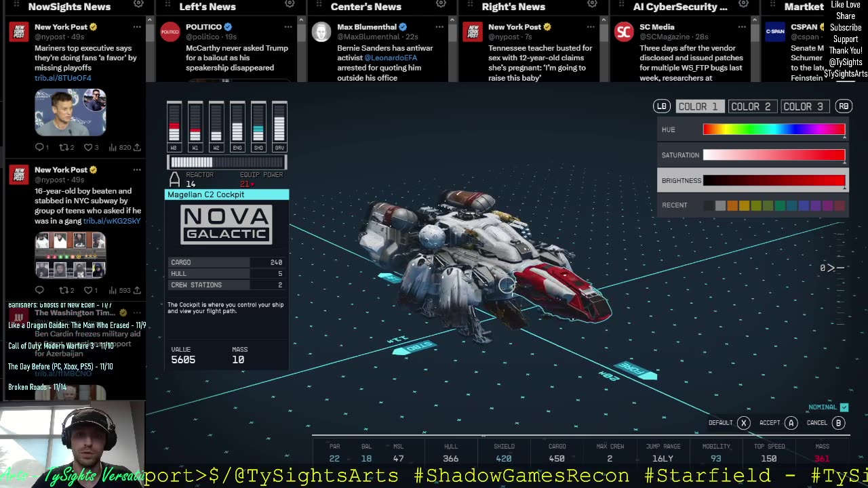Adjust the SATURATION slider bar
868x488 pixels.
pos(774,155)
